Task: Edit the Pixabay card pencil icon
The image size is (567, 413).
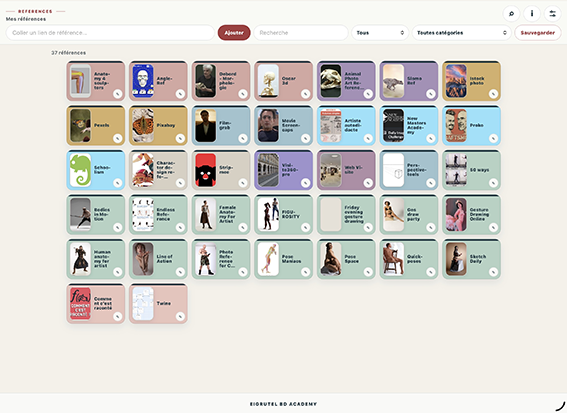Action: tap(180, 139)
